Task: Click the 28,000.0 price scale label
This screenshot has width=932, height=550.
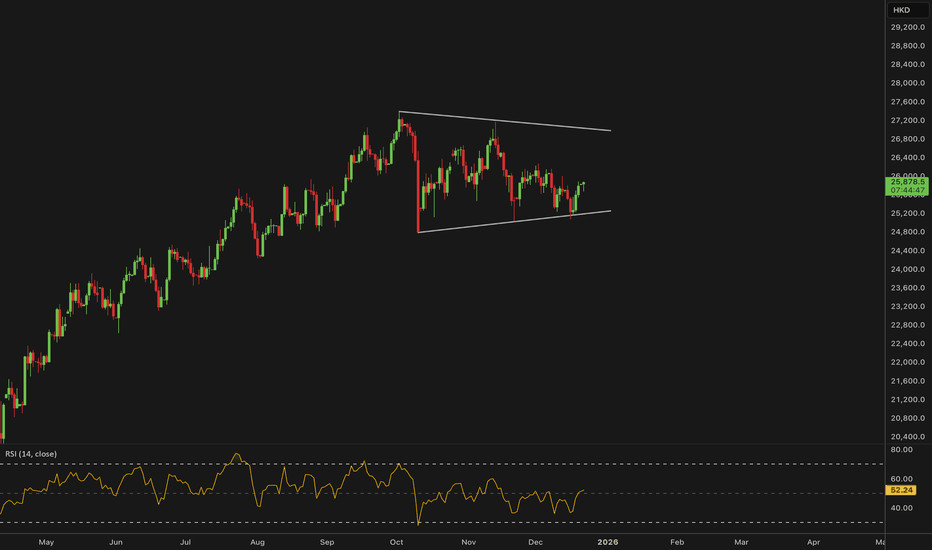Action: point(908,83)
